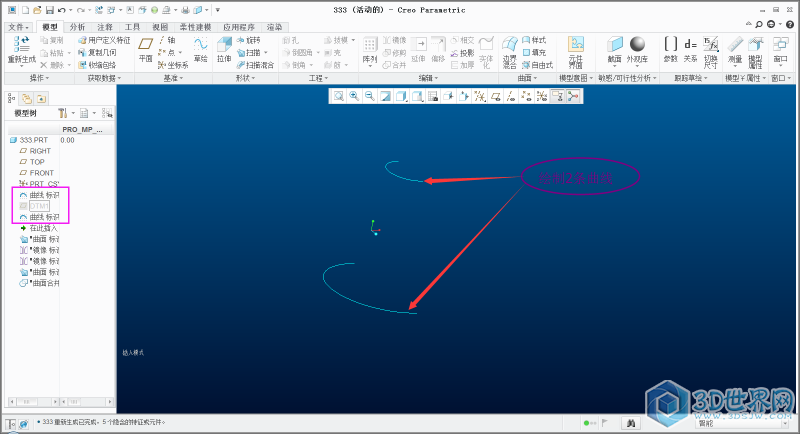Expand the 编辑 (Editing) group dropdown
The height and width of the screenshot is (434, 800).
[x=429, y=78]
